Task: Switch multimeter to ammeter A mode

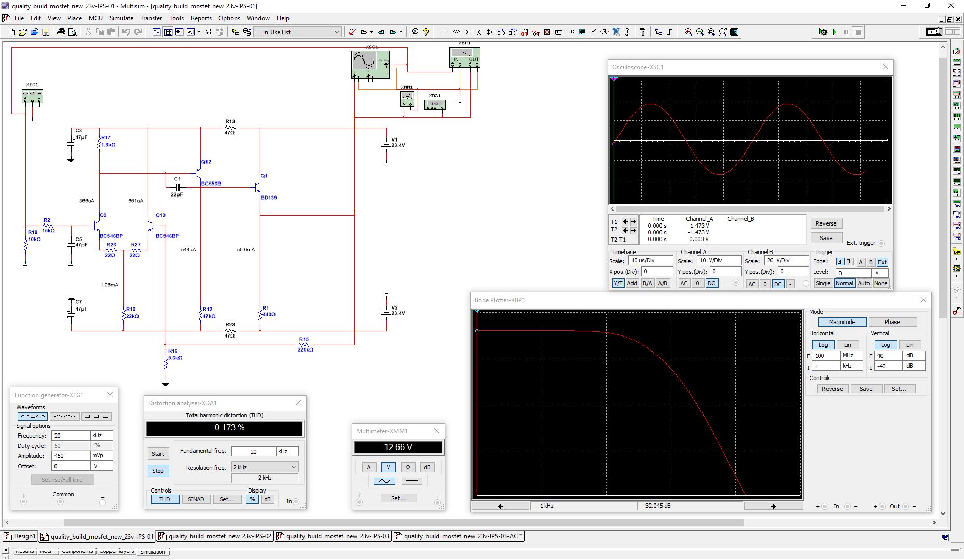Action: pyautogui.click(x=369, y=467)
